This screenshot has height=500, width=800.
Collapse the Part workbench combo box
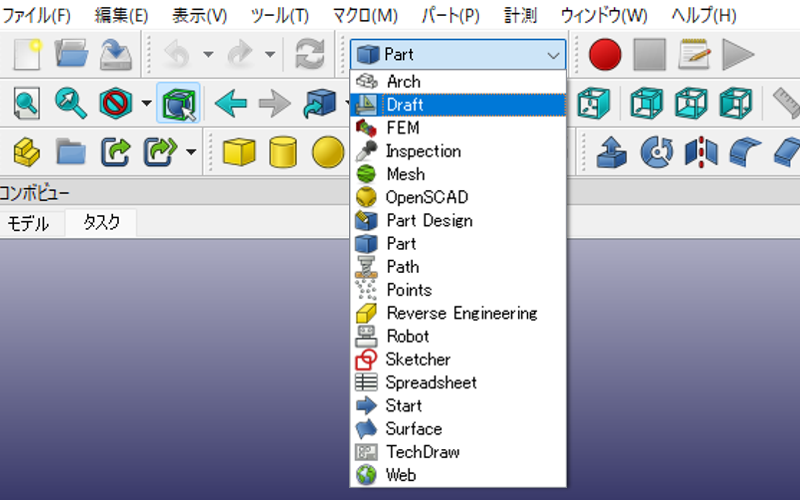point(458,54)
